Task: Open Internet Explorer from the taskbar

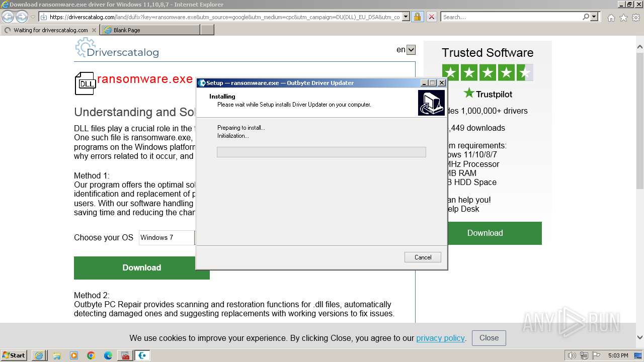Action: pyautogui.click(x=39, y=355)
